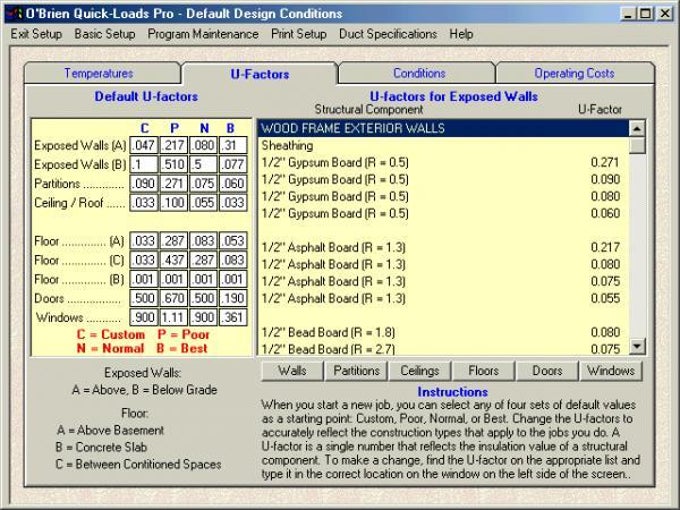680x510 pixels.
Task: Minimize the Quick-Loads Pro window
Action: [x=628, y=13]
